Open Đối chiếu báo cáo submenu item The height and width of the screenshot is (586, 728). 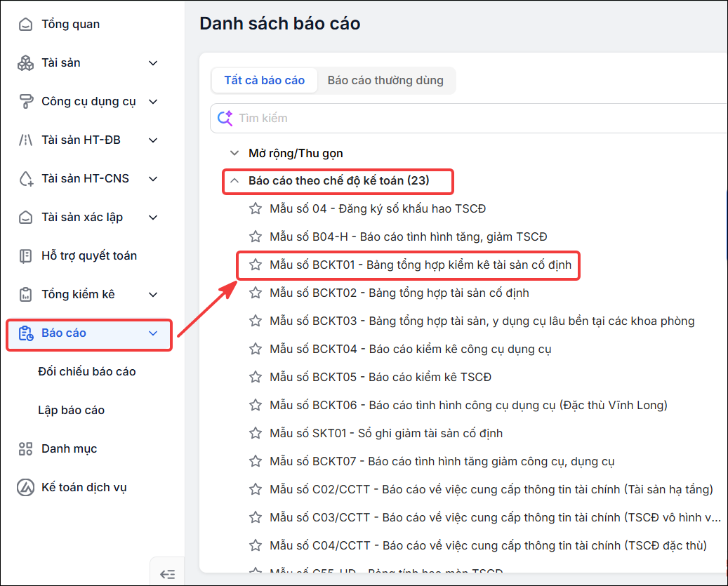[87, 372]
